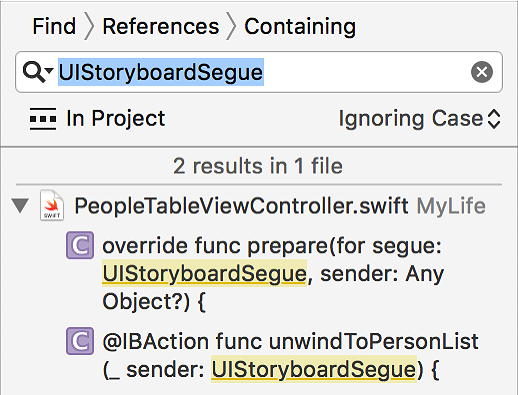Image resolution: width=518 pixels, height=395 pixels.
Task: Open the Containing match option
Action: tap(300, 27)
